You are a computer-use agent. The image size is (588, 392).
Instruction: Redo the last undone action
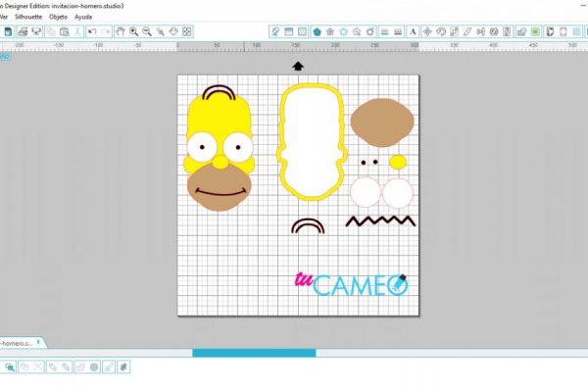tap(106, 32)
